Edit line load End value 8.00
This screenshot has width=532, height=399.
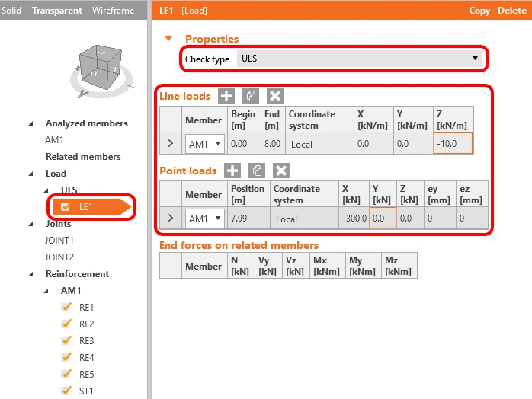click(273, 143)
